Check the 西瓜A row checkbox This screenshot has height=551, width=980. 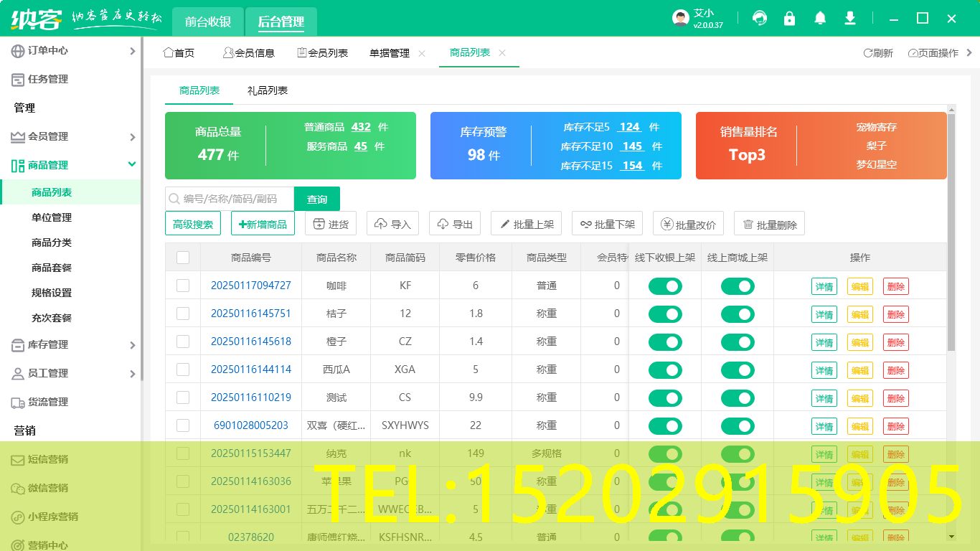(x=183, y=369)
